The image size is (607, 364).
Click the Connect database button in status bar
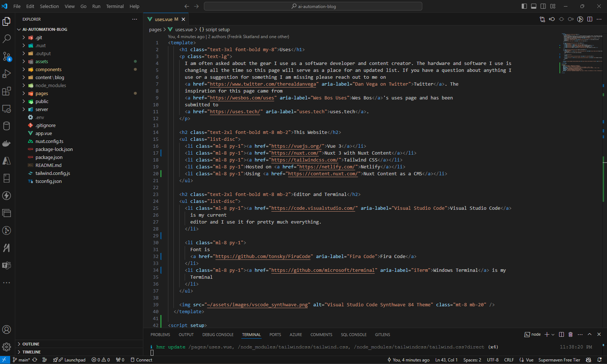tap(141, 360)
